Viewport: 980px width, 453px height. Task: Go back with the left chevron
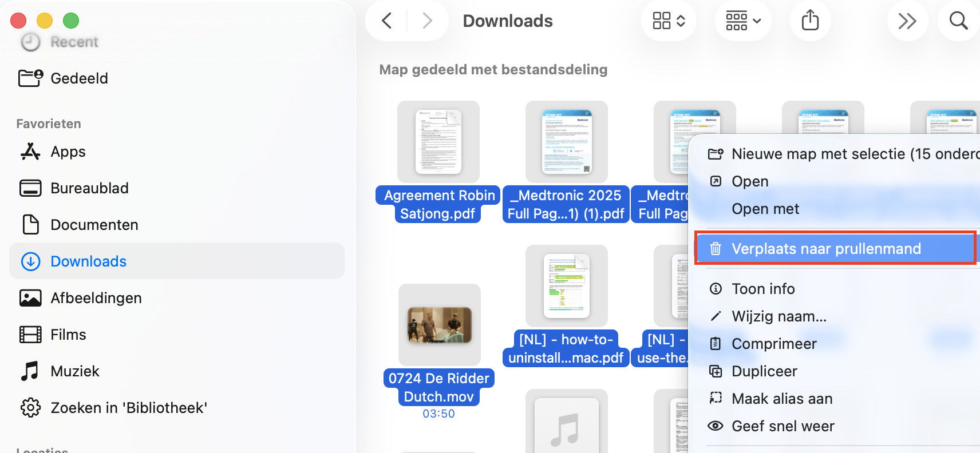pyautogui.click(x=387, y=21)
